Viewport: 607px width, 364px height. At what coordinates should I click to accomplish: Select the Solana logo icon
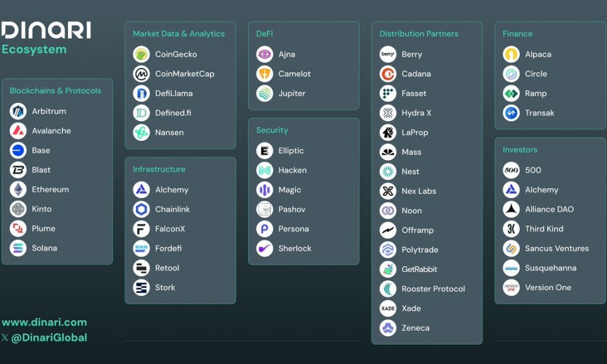point(18,248)
